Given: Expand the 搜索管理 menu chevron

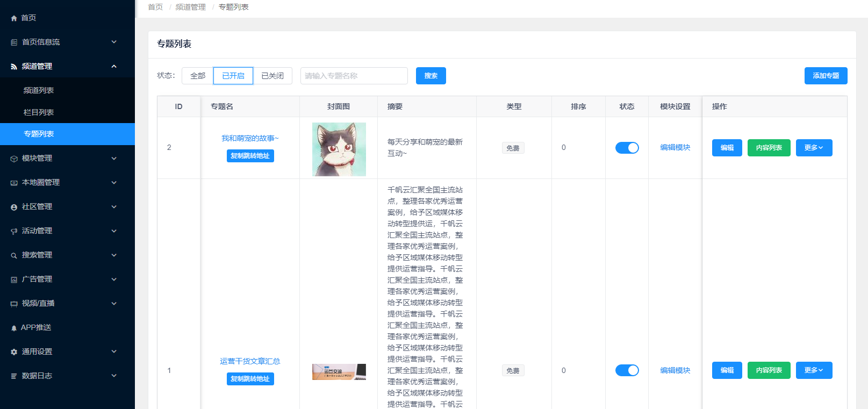Looking at the screenshot, I should tap(114, 255).
